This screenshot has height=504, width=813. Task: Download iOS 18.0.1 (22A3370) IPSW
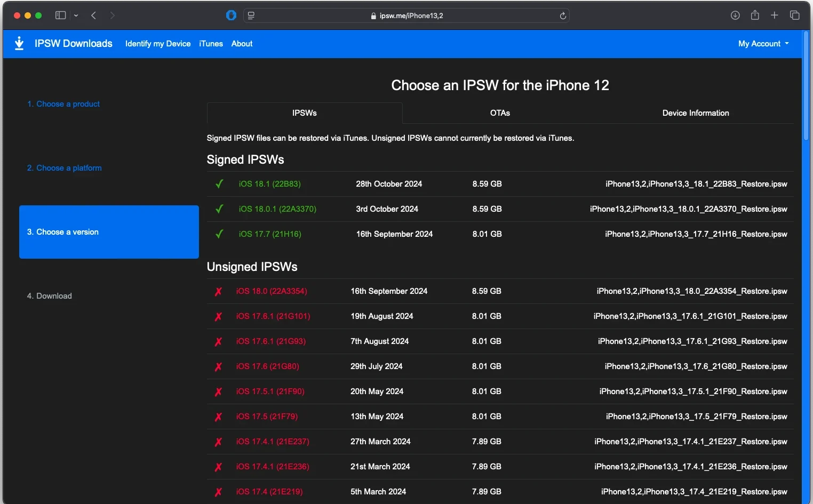point(276,209)
